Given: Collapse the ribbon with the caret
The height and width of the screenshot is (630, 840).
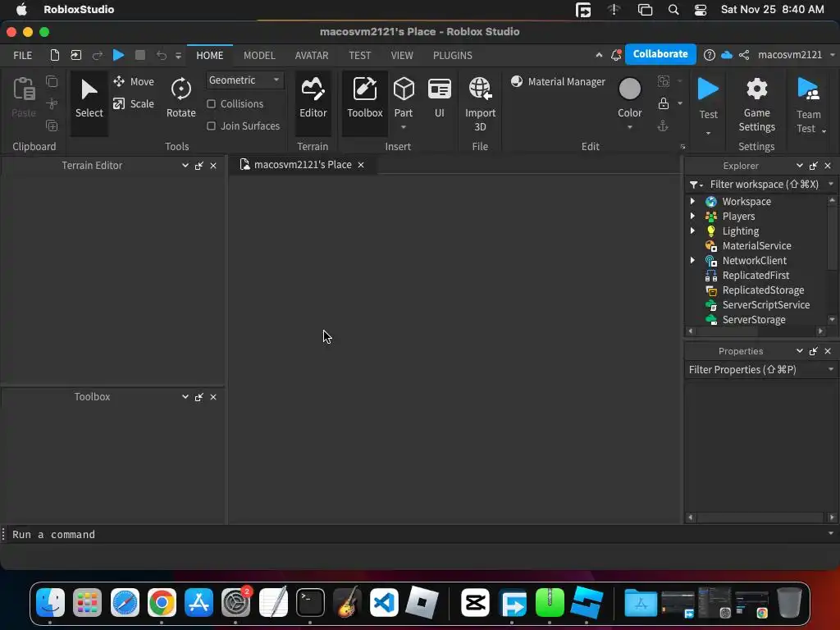Looking at the screenshot, I should pos(598,55).
